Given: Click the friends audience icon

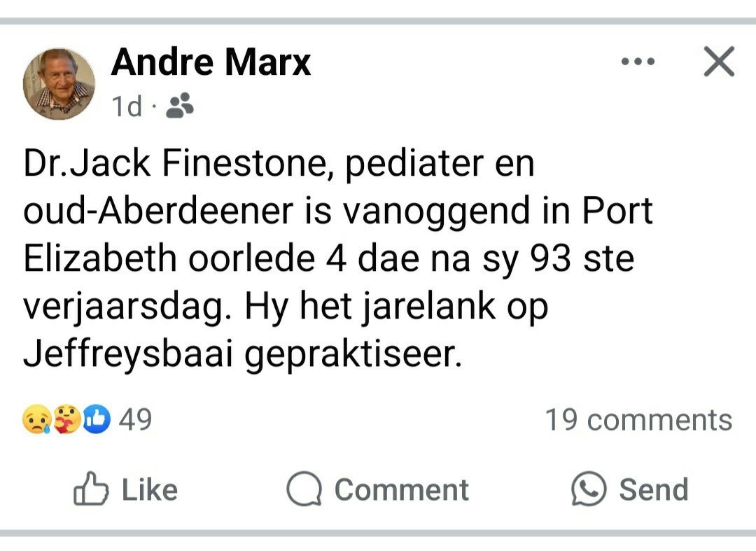Looking at the screenshot, I should (181, 106).
